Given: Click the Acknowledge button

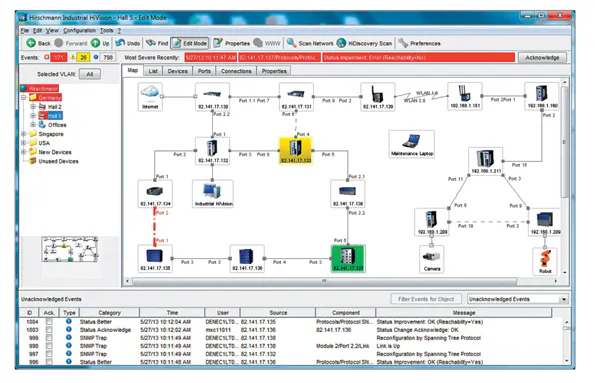Looking at the screenshot, I should tap(542, 57).
